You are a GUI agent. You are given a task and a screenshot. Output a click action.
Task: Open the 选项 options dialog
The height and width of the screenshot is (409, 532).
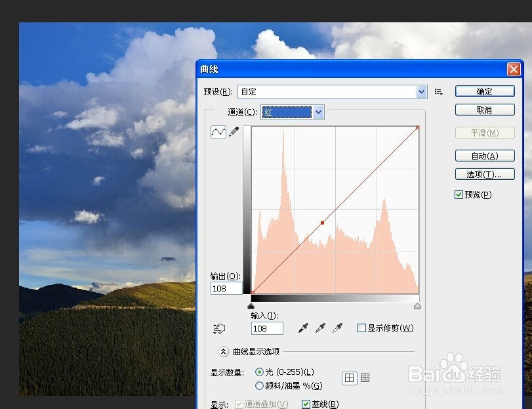point(485,174)
